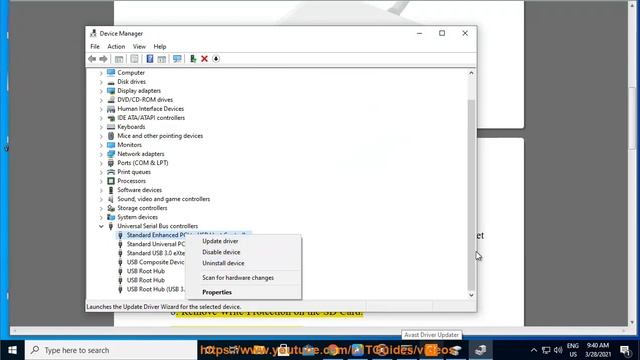The image size is (640, 360).
Task: Expand the IDE ATA/ATAPI controllers node
Action: click(101, 118)
